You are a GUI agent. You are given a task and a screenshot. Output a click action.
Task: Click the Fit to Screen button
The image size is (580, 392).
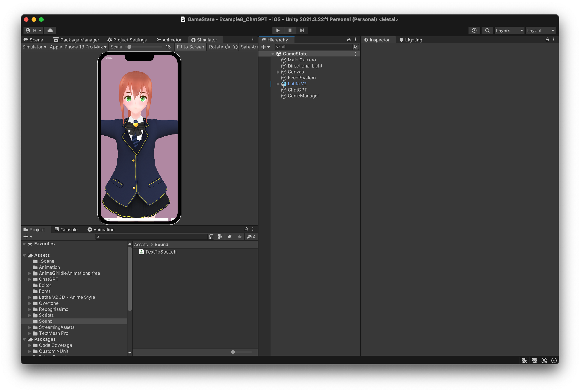coord(191,47)
